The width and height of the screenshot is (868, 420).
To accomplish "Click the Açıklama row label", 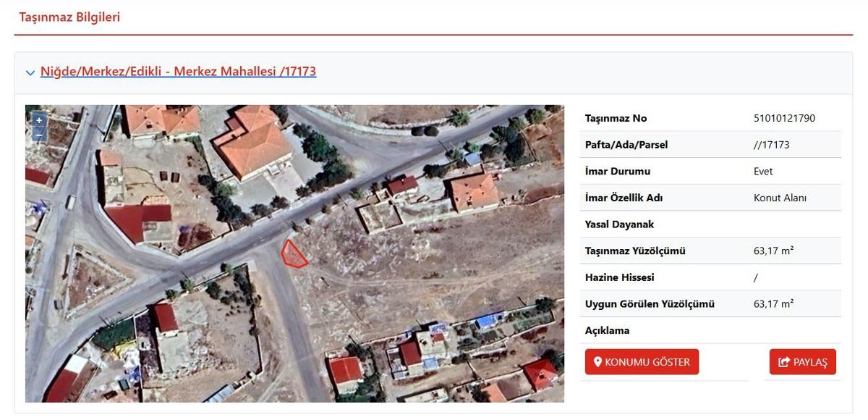I will coord(608,331).
